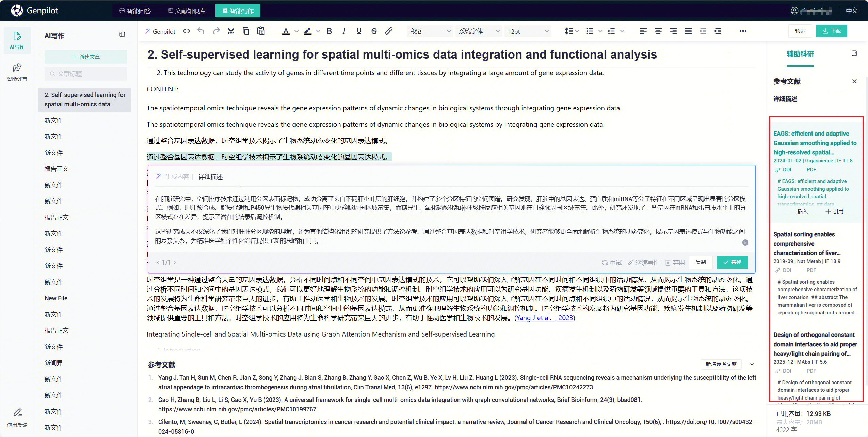Open PDF of EAGS paper
Screen dimensions: 868x437
pyautogui.click(x=811, y=170)
